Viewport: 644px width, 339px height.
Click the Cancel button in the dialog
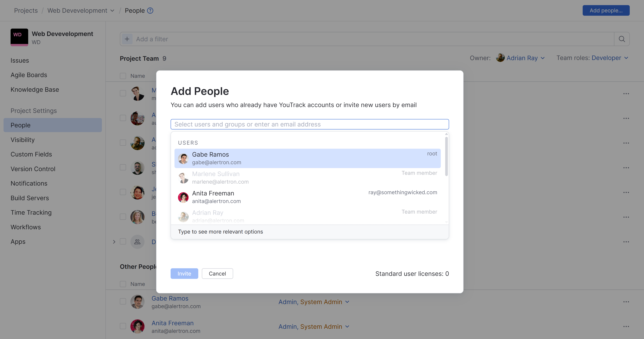pyautogui.click(x=217, y=273)
